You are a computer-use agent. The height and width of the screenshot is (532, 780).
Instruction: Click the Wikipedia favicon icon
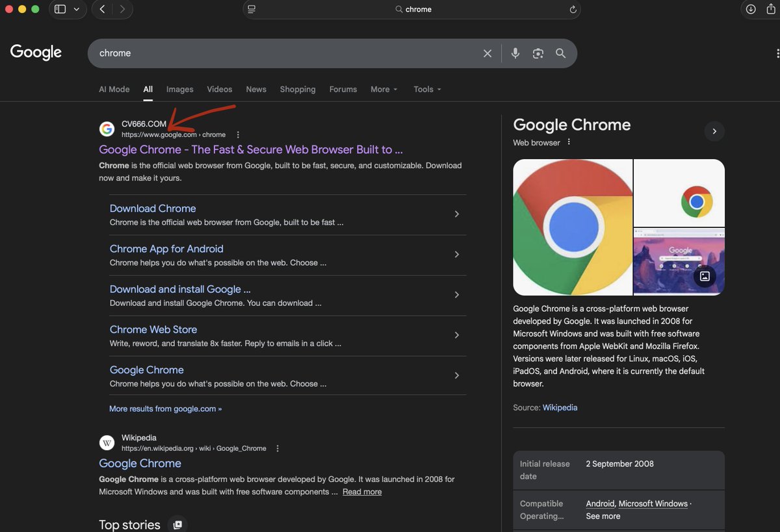[x=107, y=443]
